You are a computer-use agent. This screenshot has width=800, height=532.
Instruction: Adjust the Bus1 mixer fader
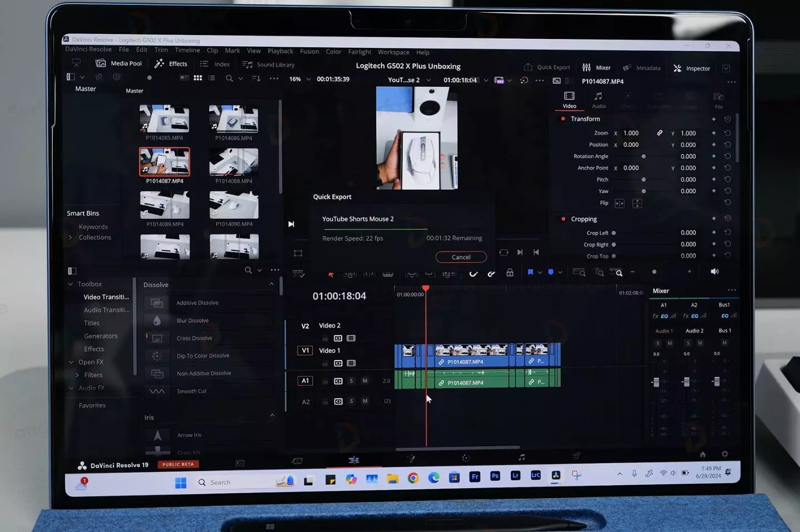point(717,381)
